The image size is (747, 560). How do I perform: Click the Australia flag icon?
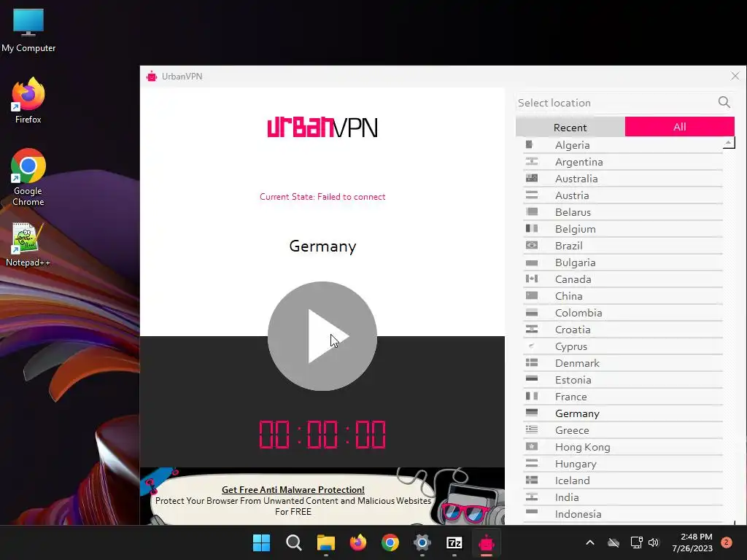532,178
